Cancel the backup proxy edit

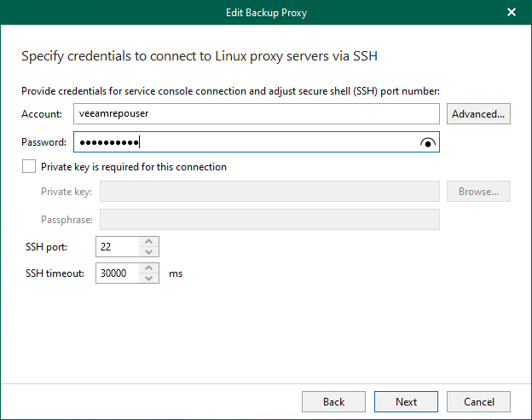(x=478, y=402)
